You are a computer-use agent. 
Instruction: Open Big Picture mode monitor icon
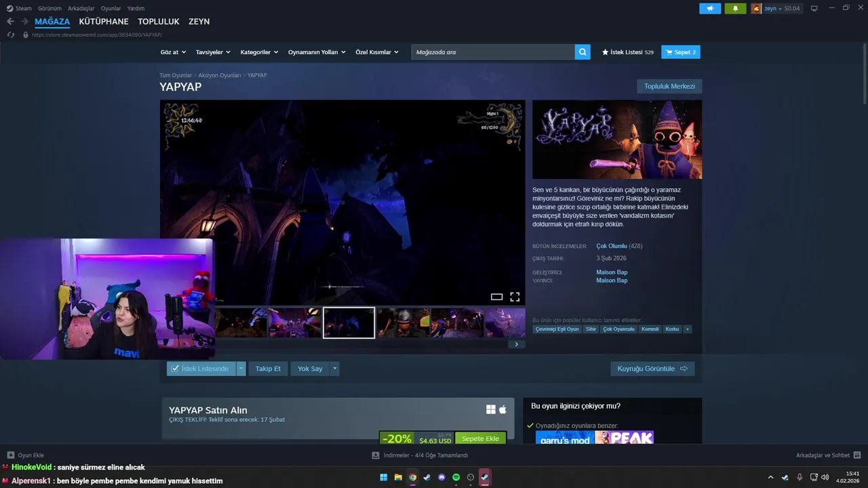coord(814,8)
